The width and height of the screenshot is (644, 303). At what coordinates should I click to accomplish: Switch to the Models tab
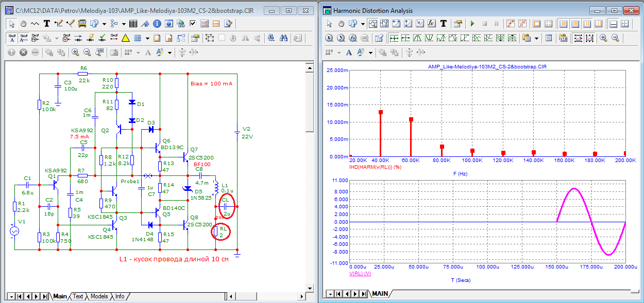[99, 296]
